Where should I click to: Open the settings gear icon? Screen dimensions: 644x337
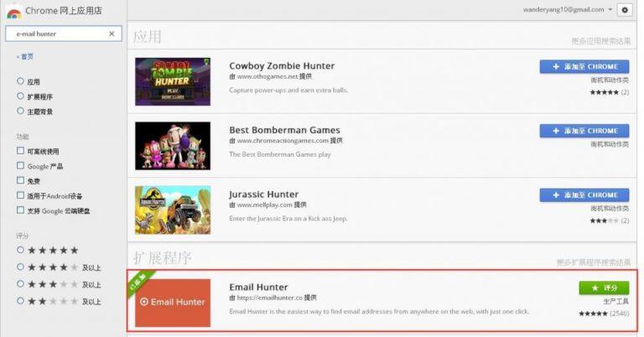tap(624, 10)
